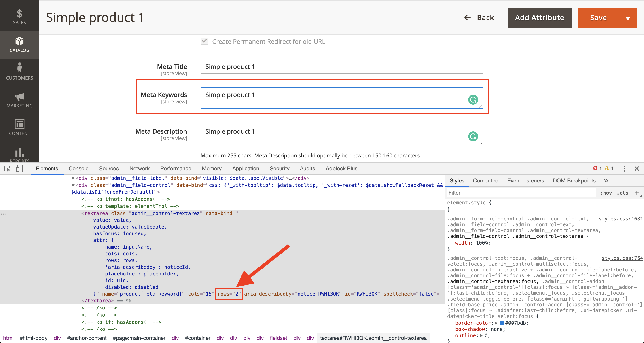Image resolution: width=644 pixels, height=343 pixels.
Task: Toggle the :hov element state panel
Action: [x=606, y=193]
